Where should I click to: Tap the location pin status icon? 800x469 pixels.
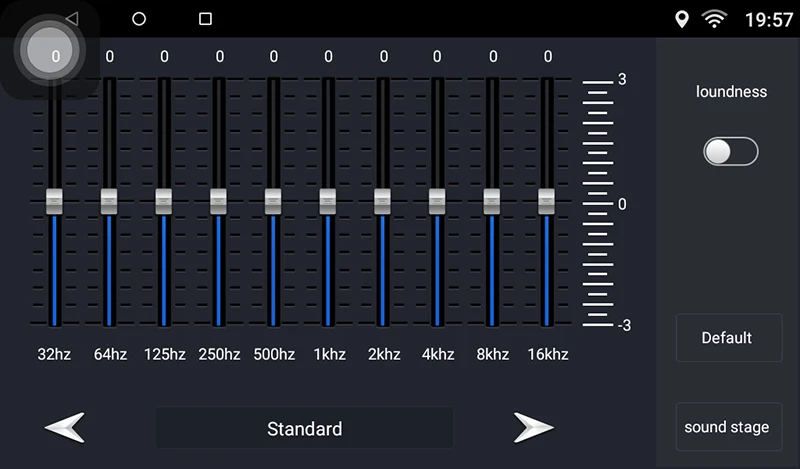[682, 19]
